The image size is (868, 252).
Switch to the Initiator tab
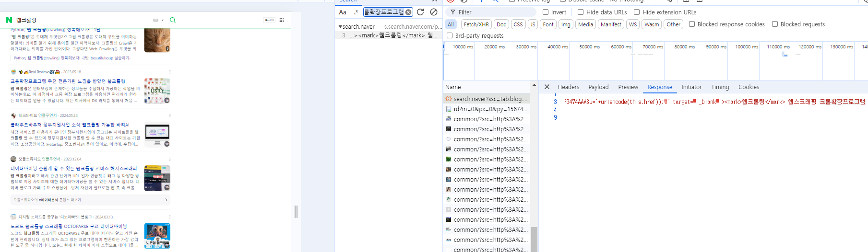[691, 87]
